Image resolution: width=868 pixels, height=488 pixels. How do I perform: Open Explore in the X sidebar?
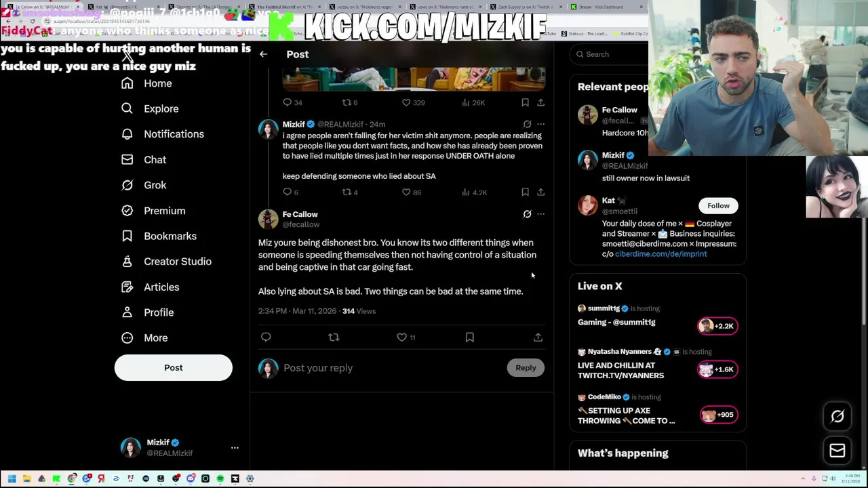pyautogui.click(x=151, y=108)
